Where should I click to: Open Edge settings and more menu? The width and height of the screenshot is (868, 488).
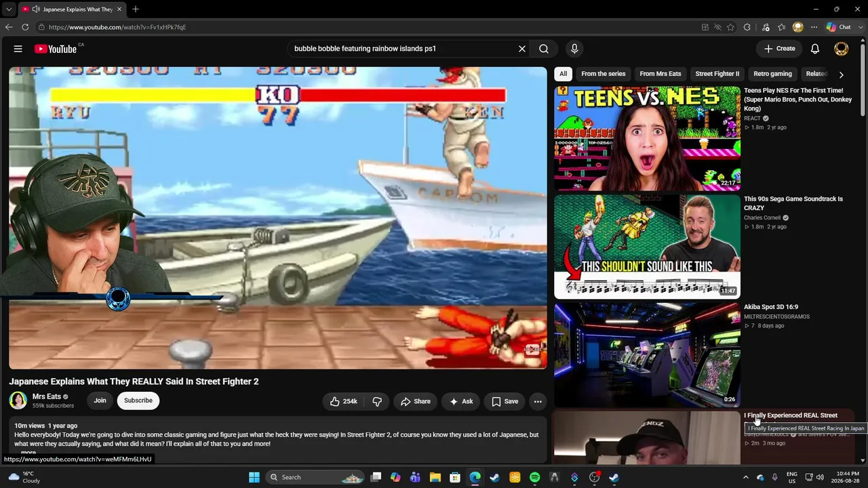pos(814,27)
